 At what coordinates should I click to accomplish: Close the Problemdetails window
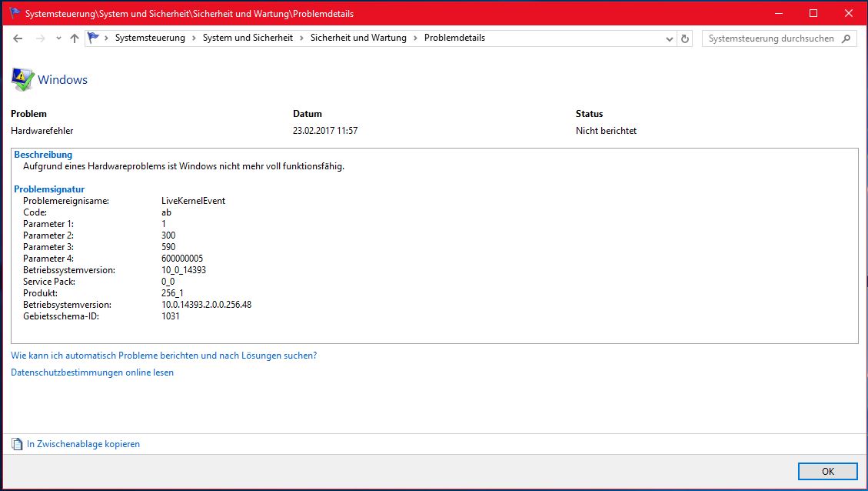tap(849, 13)
